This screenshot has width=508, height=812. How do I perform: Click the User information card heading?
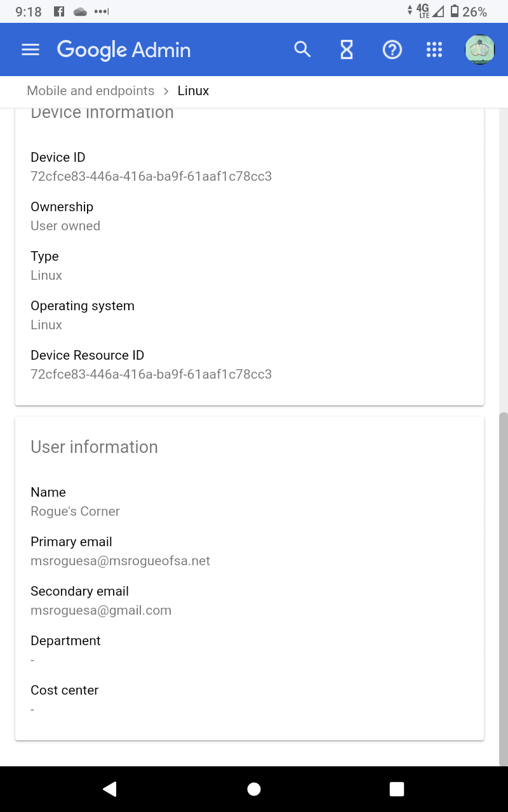pos(94,447)
